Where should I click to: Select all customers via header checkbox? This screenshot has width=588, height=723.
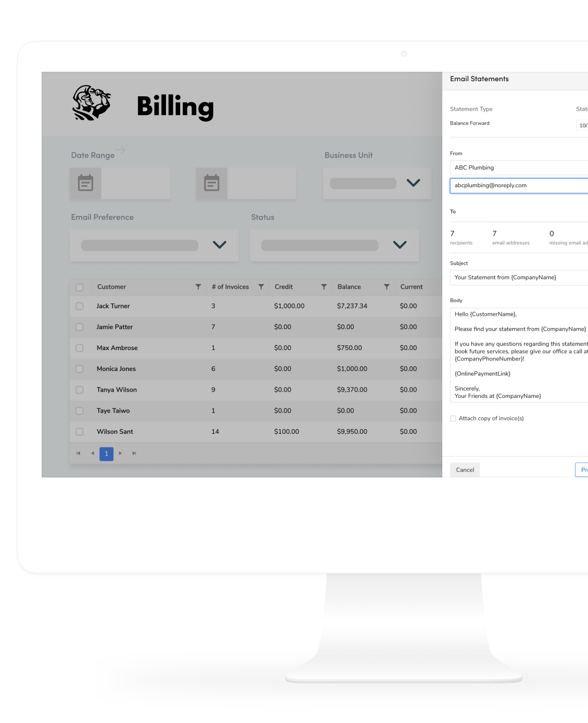coord(80,287)
